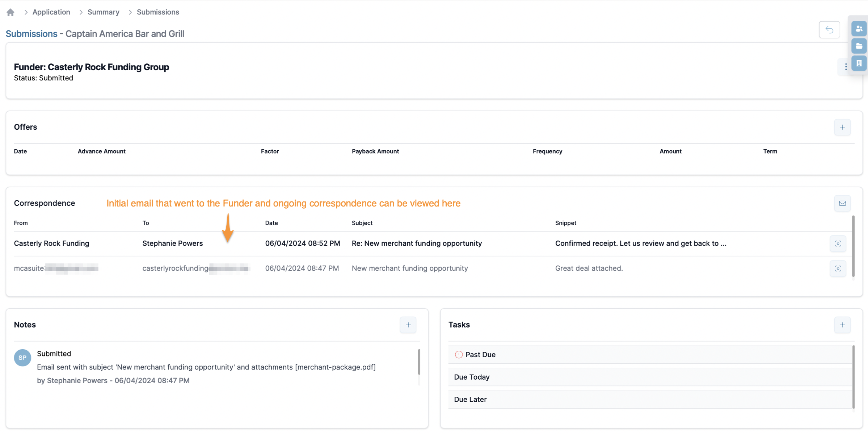
Task: Click the Notes panel scrollbar
Action: tap(419, 362)
